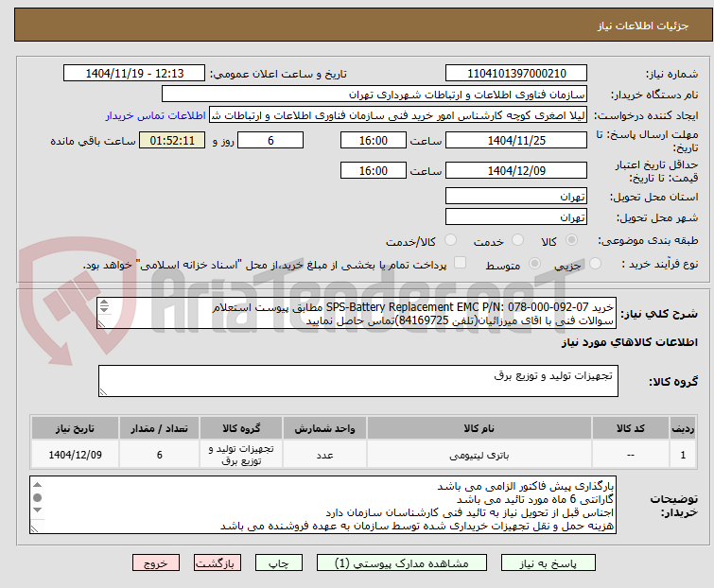This screenshot has height=588, width=714.
Task: Select the کالا/خدمت radio button
Action: point(450,240)
